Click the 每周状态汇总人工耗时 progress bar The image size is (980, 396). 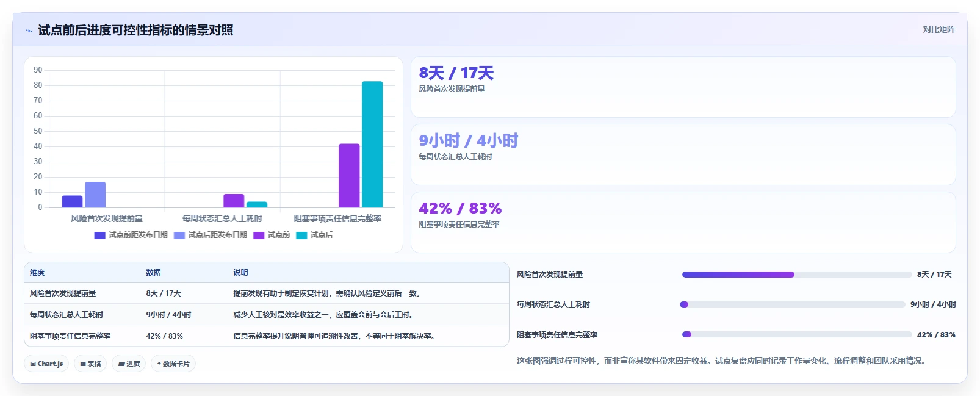793,304
